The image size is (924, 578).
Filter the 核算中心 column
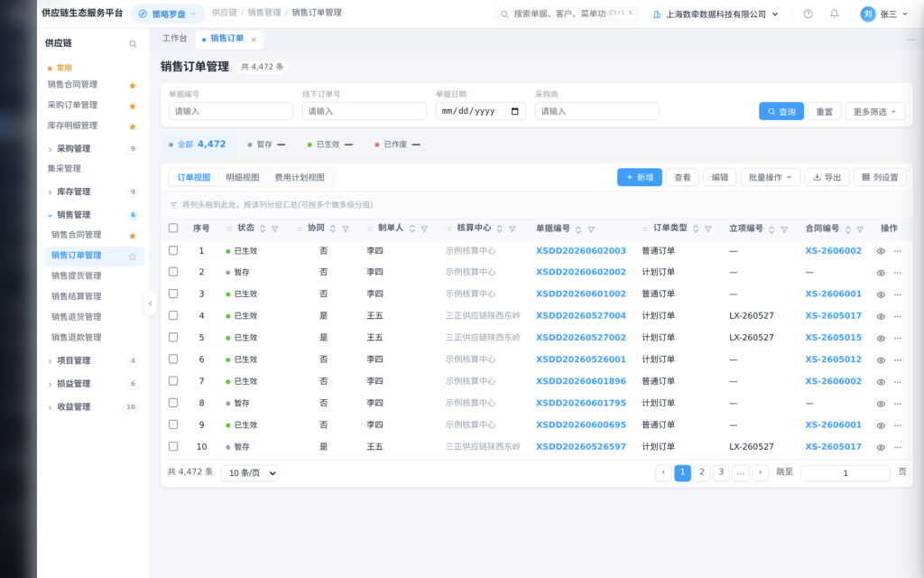pos(513,228)
